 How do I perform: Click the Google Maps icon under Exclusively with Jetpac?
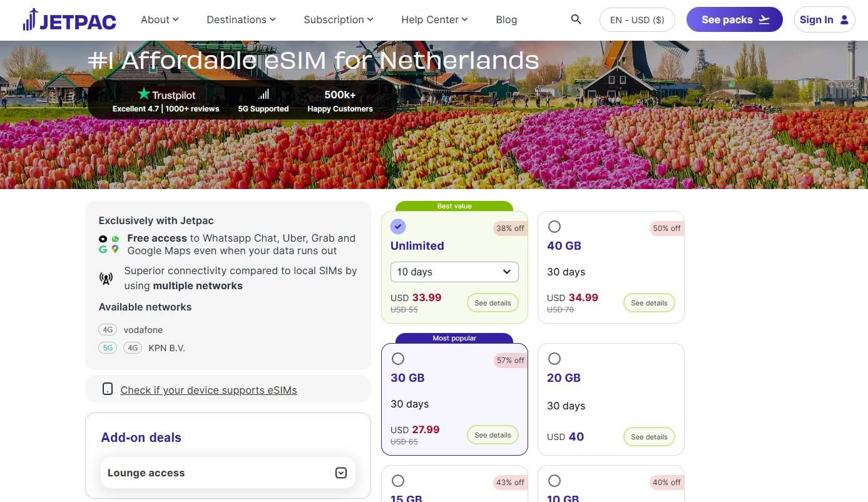115,248
